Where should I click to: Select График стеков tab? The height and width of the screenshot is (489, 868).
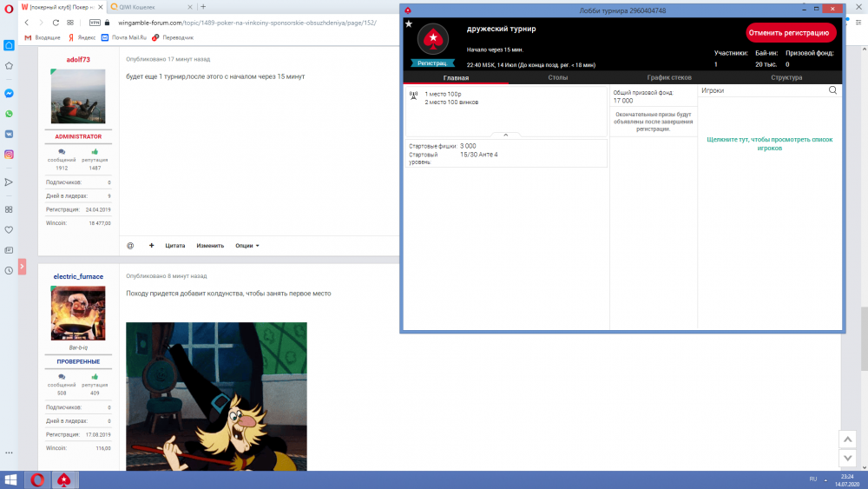(669, 77)
